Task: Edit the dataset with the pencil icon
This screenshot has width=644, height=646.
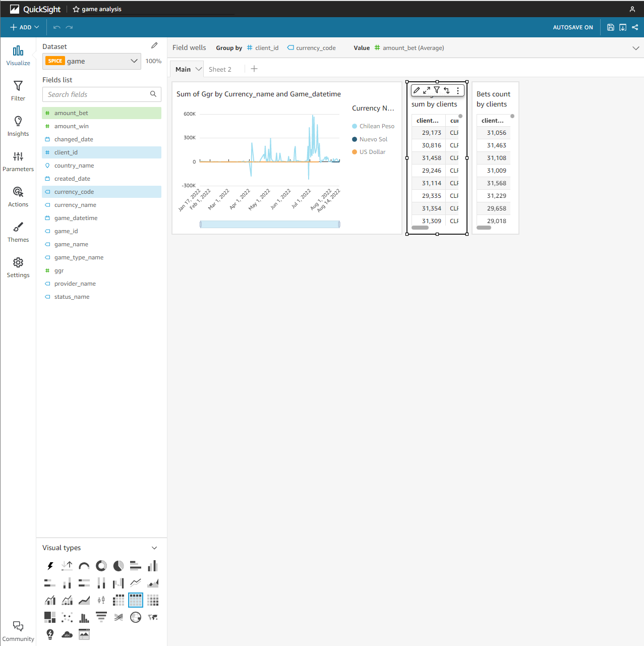Action: tap(154, 45)
